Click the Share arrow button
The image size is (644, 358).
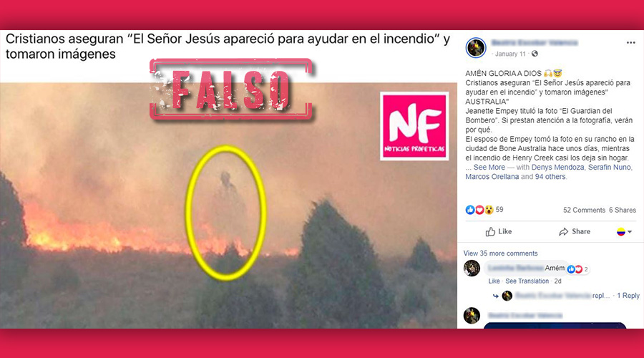(575, 231)
